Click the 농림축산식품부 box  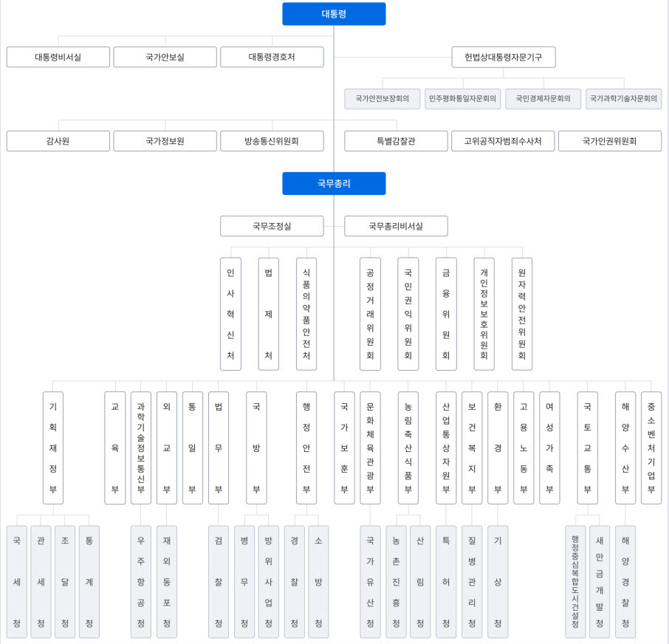click(408, 448)
